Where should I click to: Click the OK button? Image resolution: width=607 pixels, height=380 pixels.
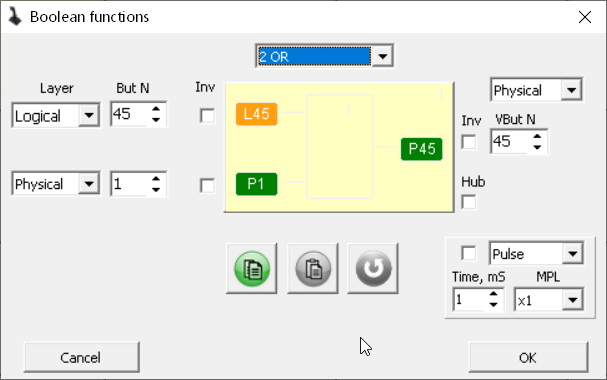(x=528, y=357)
